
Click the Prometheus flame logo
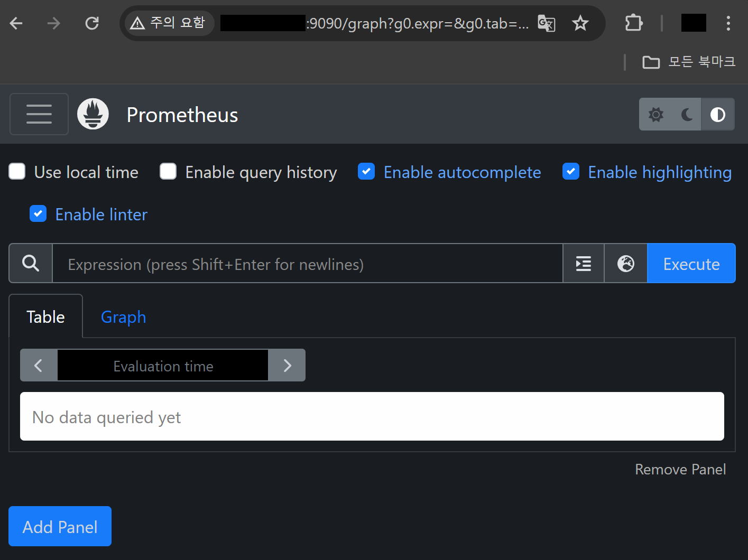pos(93,114)
